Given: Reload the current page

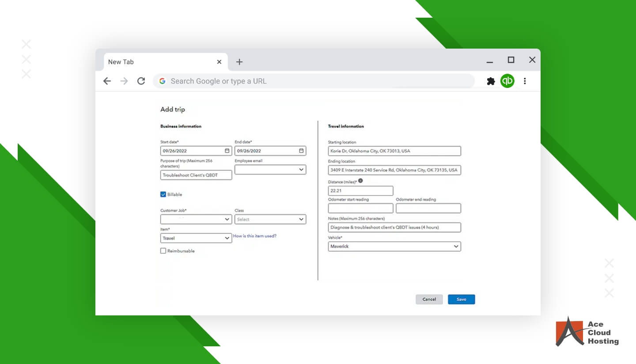Looking at the screenshot, I should point(141,81).
